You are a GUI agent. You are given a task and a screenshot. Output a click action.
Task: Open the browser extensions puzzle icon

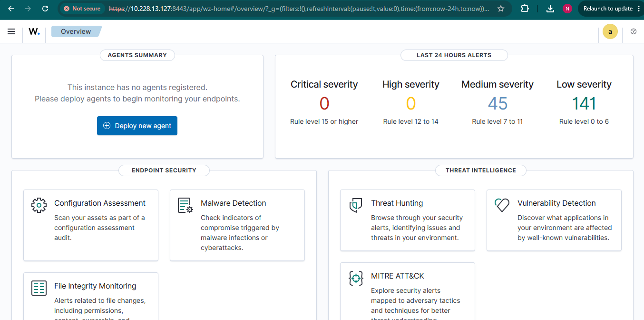pos(525,9)
